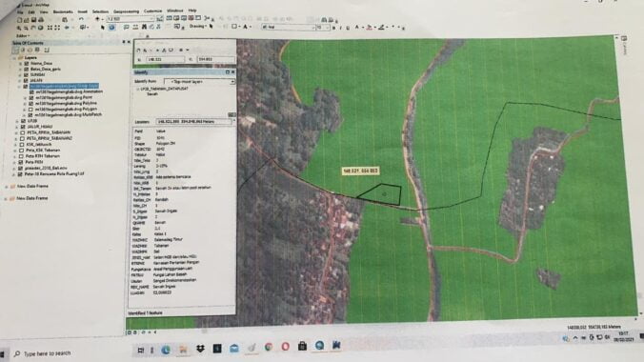Click the Find binoculars icon
644x362 pixels.
pos(144,27)
